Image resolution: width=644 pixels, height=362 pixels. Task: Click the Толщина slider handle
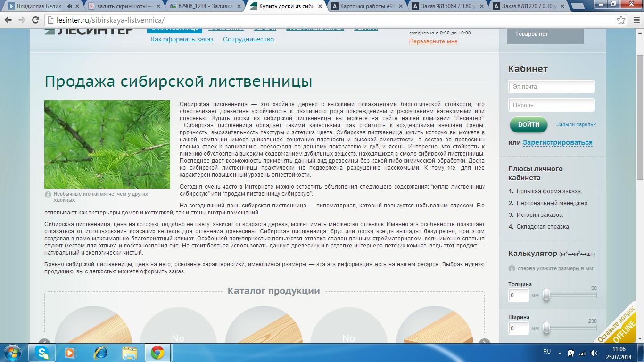tap(546, 296)
